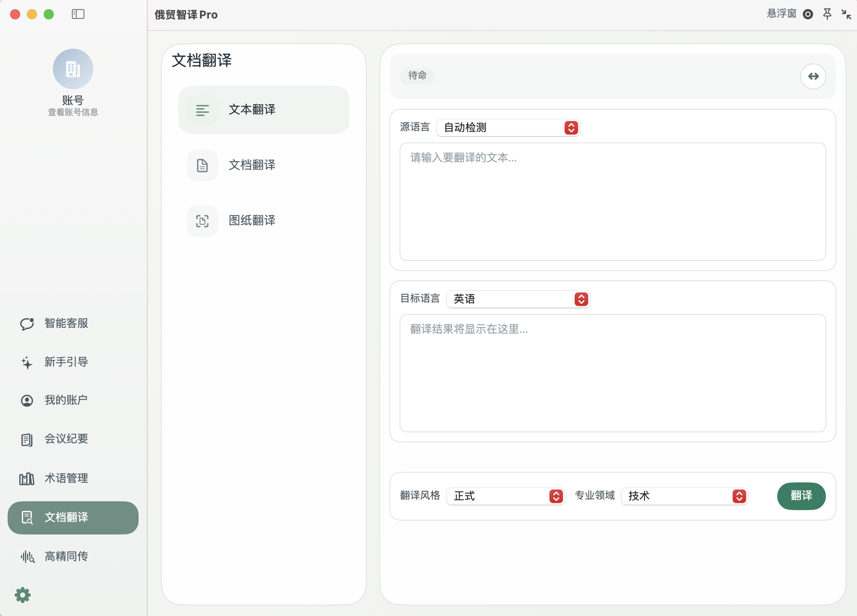Open the 智能客服 customer service panel

pyautogui.click(x=66, y=324)
